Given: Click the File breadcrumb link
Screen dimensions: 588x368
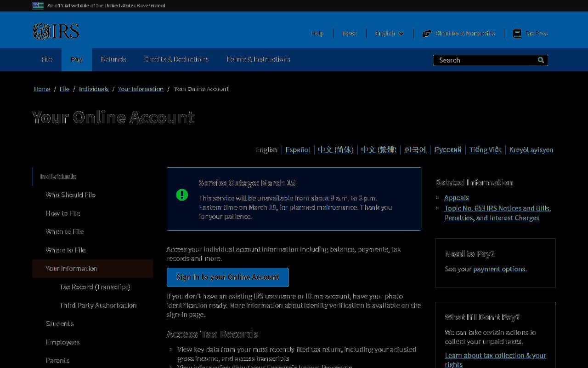Looking at the screenshot, I should pyautogui.click(x=65, y=89).
